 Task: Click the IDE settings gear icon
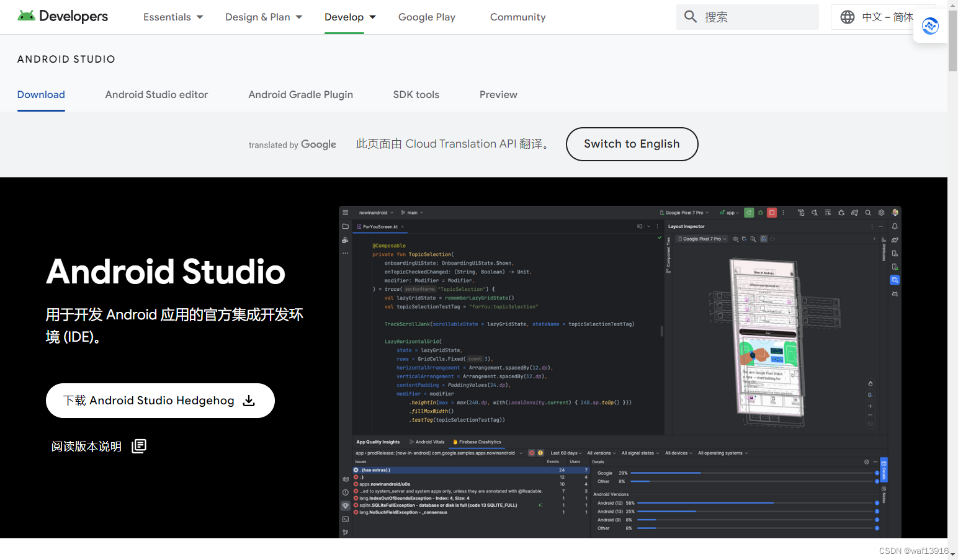click(881, 213)
